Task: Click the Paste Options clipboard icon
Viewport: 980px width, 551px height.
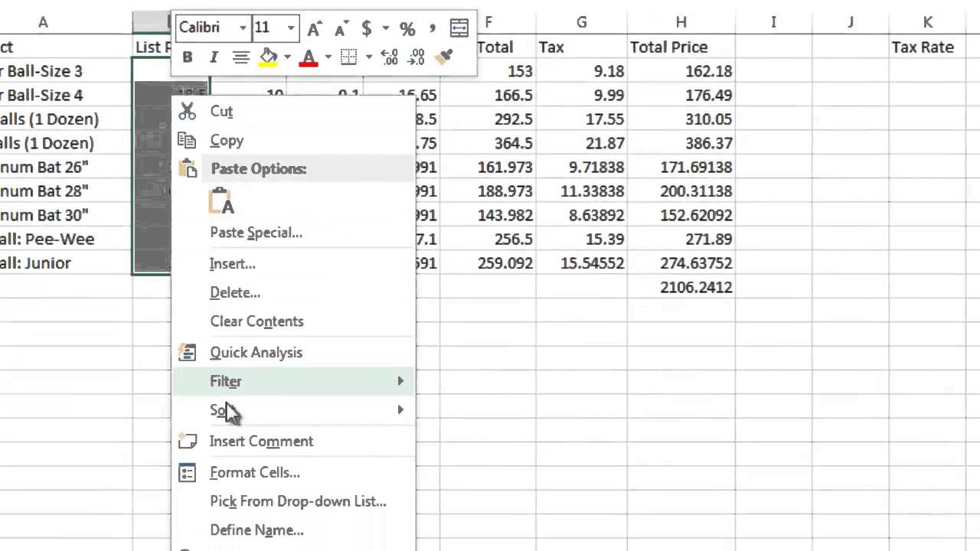Action: click(x=188, y=168)
